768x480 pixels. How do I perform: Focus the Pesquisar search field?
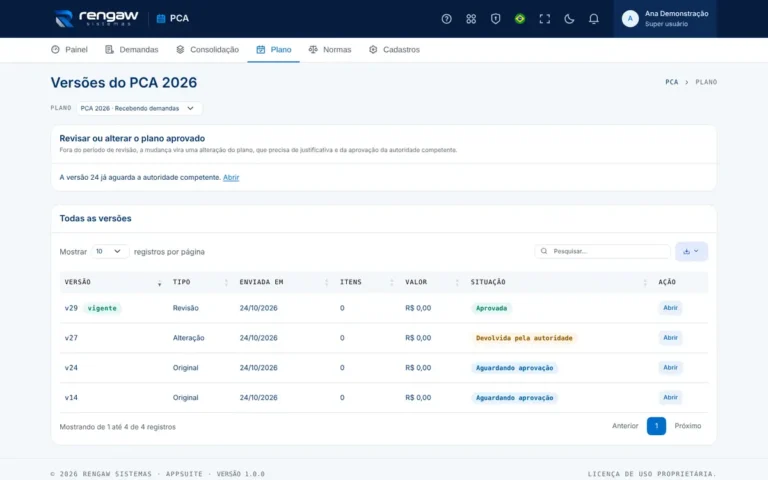[x=602, y=251]
